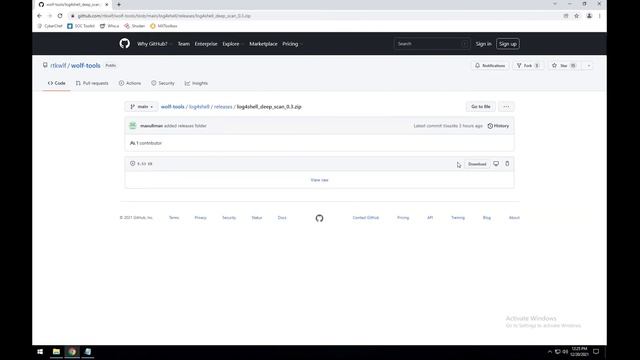The width and height of the screenshot is (640, 360).
Task: Open the Docs footer link
Action: 282,218
